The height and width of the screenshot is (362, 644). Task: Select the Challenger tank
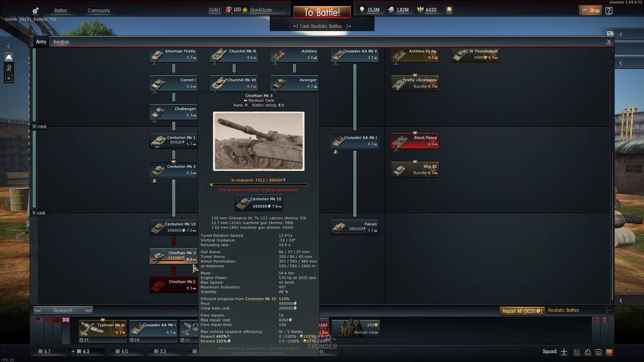coord(174,112)
